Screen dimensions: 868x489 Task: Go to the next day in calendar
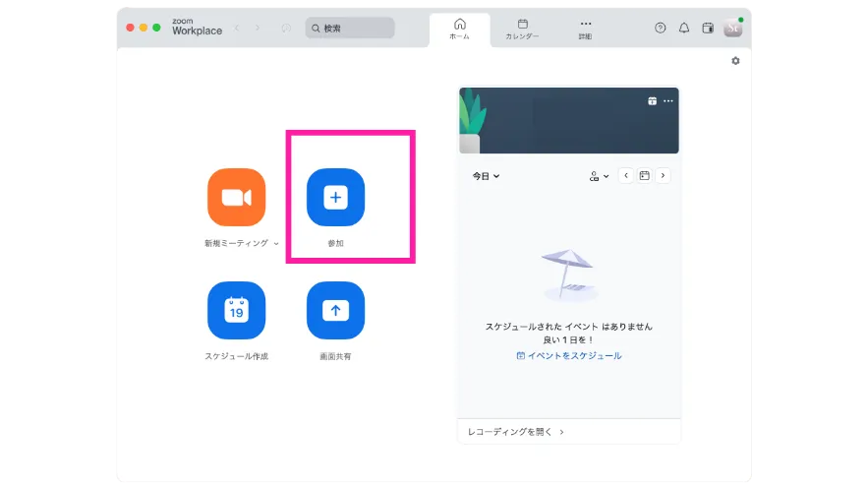tap(663, 175)
